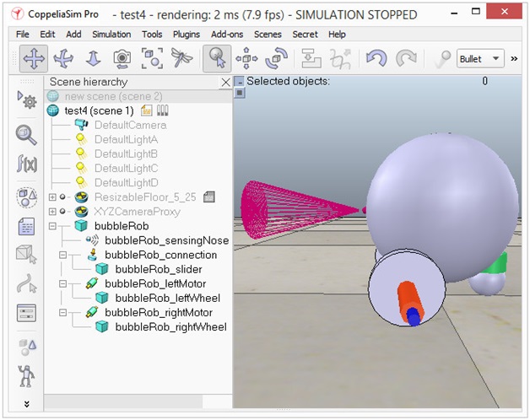
Task: Open the Add menu
Action: tap(73, 34)
